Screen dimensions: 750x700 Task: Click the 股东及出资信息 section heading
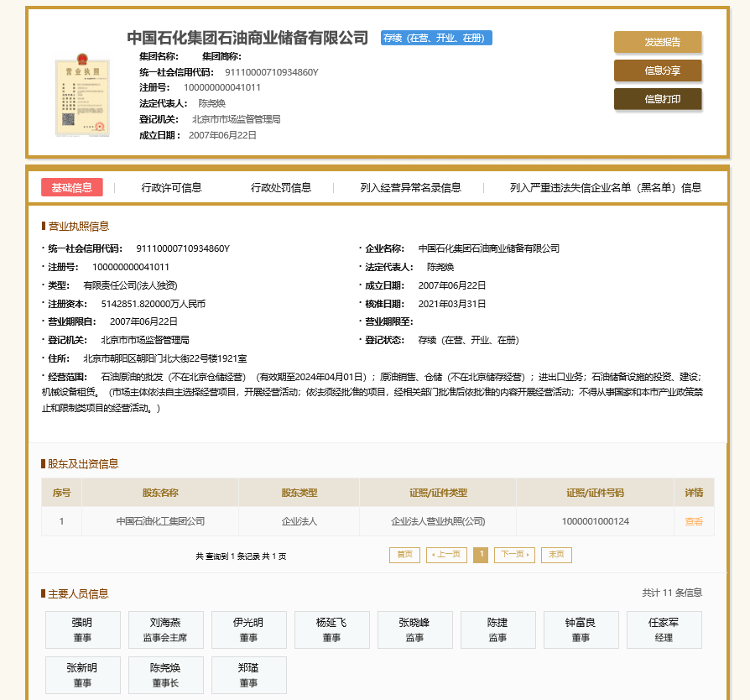83,463
